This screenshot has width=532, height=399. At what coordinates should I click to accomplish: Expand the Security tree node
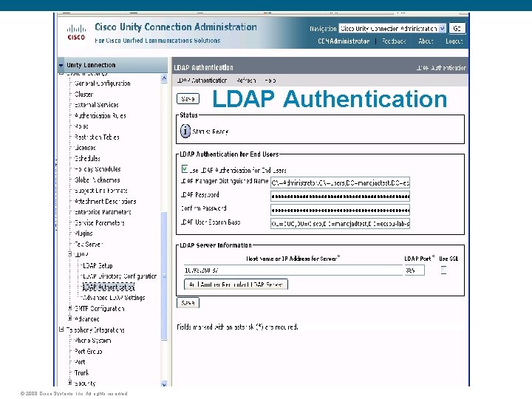point(69,383)
